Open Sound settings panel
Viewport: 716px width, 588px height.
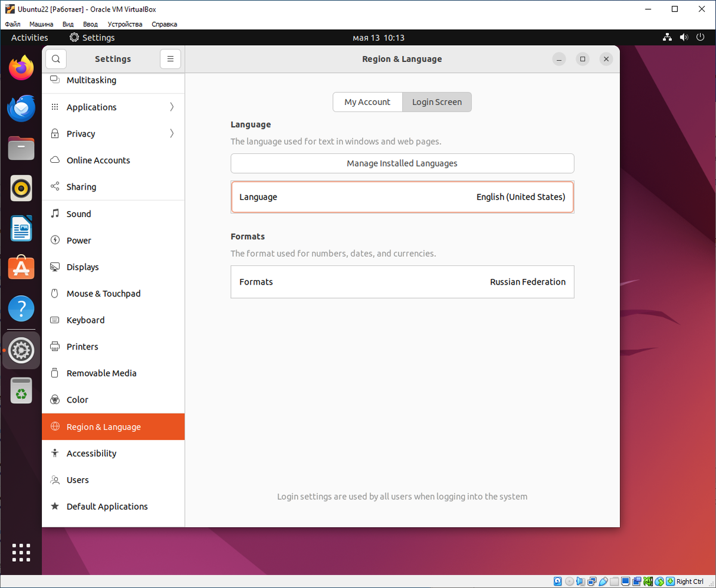click(113, 214)
